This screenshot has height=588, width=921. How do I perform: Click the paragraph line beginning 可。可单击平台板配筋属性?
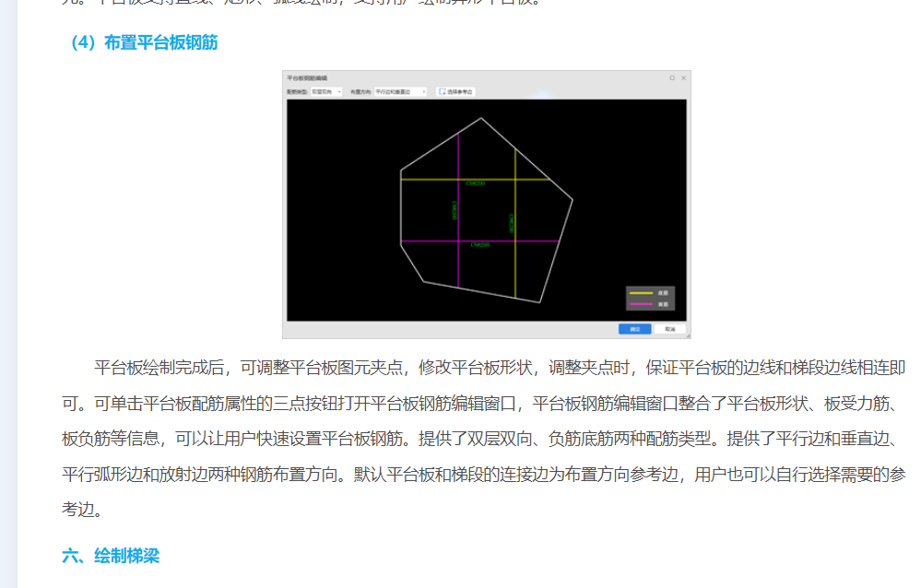coord(480,404)
